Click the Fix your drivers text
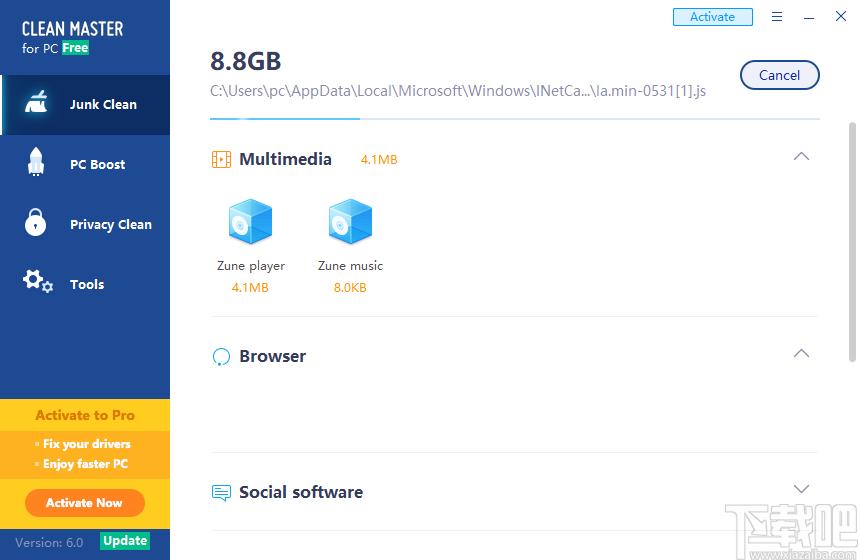Screen dimensions: 860x560 pyautogui.click(x=87, y=444)
